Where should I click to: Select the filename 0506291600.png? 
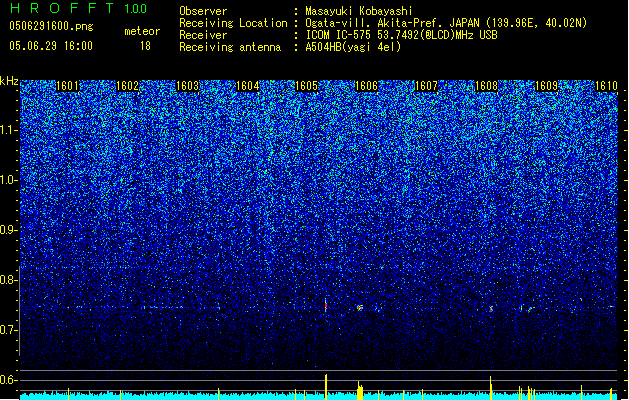coord(51,26)
